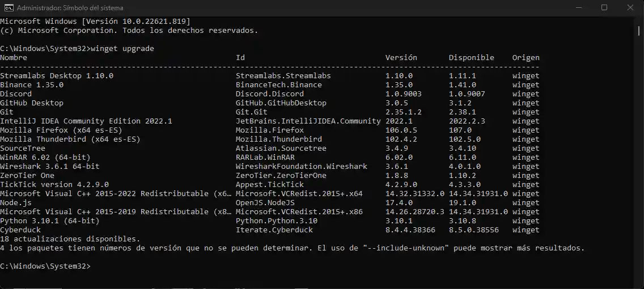Select 'Mozilla Thunderbird (x64 es-ES)' name
Screen dimensions: 644x289
[x=70, y=139]
